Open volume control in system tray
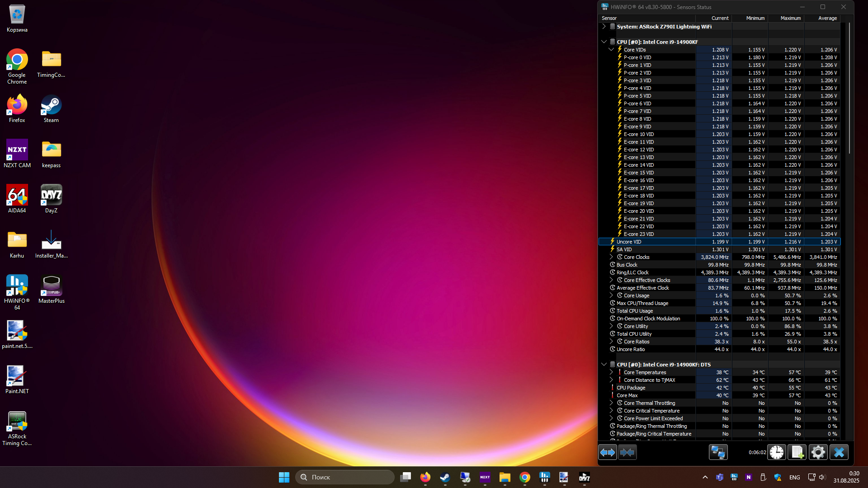The image size is (868, 488). [822, 477]
